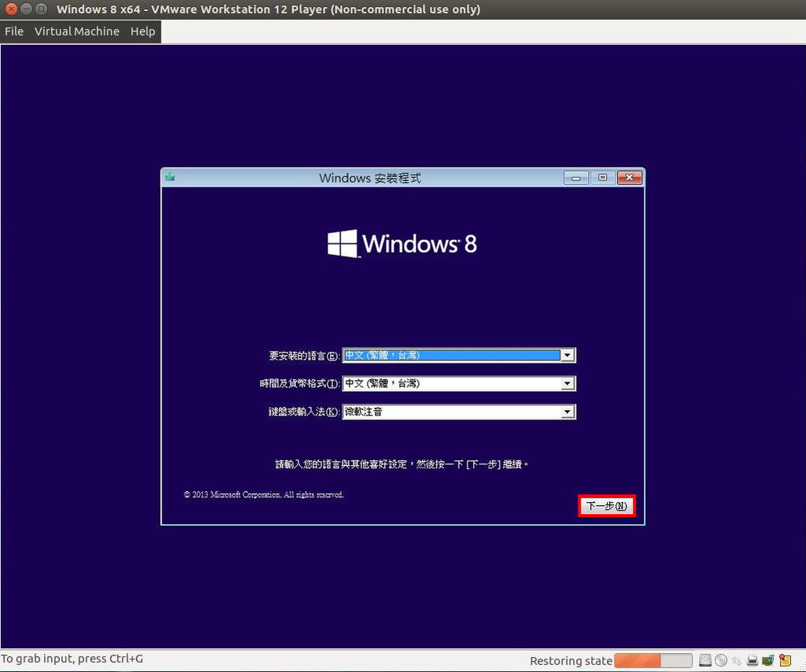The image size is (806, 672).
Task: Click the sound card device icon in status bar
Action: [768, 660]
